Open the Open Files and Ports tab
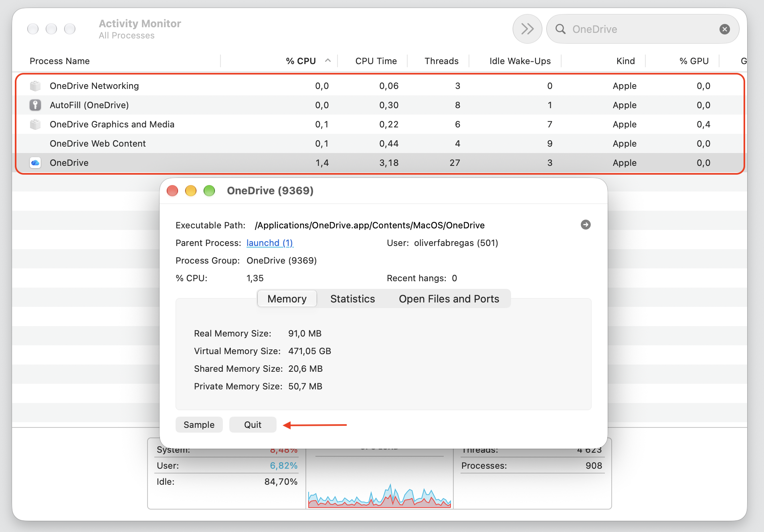Image resolution: width=764 pixels, height=532 pixels. click(449, 299)
